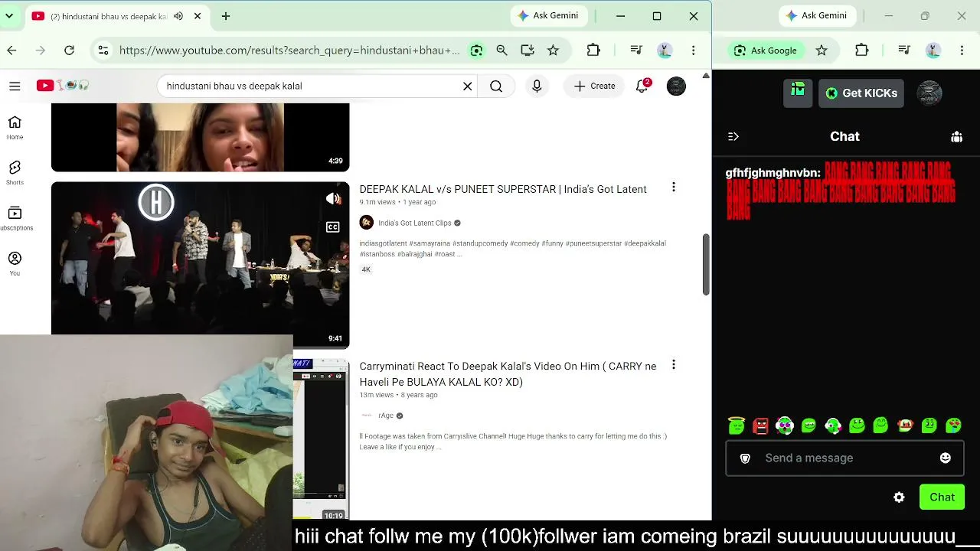
Task: Open options for DEEPAK KALAL v/s PUNEET video
Action: (x=674, y=187)
